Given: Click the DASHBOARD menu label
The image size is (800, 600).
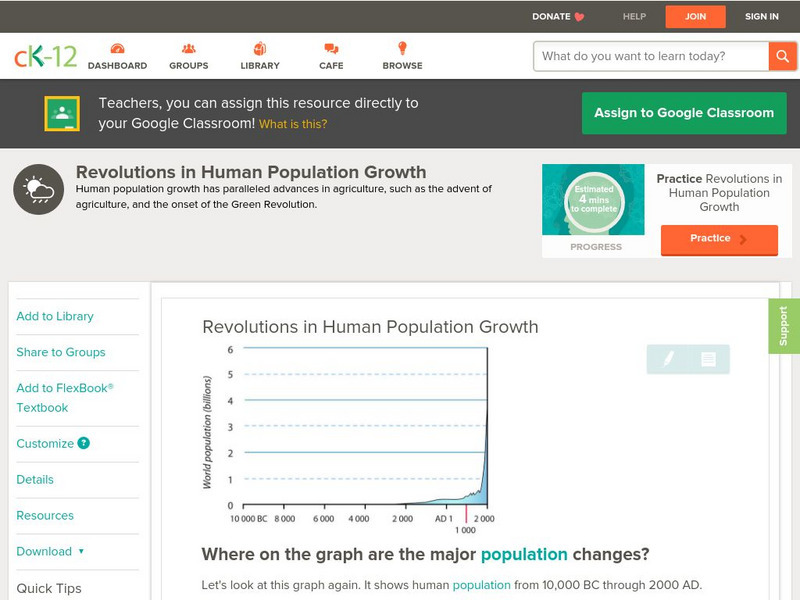Looking at the screenshot, I should (x=117, y=65).
